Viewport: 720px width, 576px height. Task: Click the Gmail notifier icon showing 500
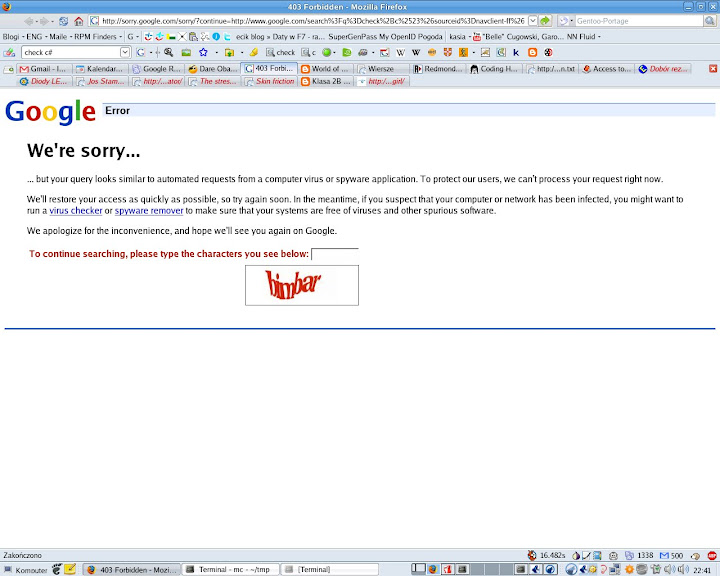[x=671, y=555]
